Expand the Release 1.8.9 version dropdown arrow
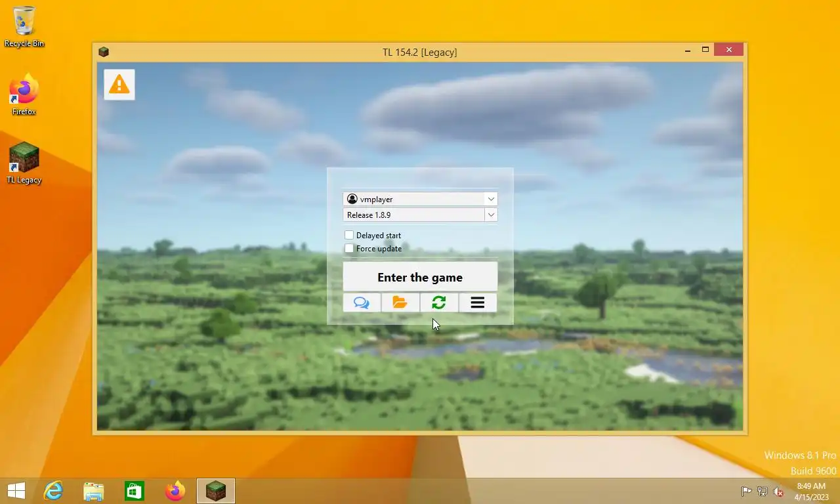 tap(491, 215)
